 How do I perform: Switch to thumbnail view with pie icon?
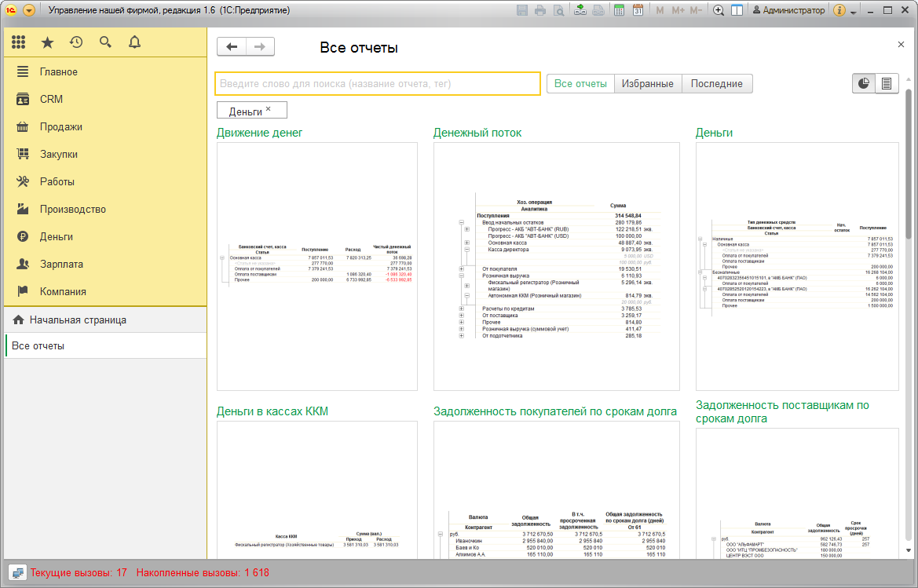864,84
